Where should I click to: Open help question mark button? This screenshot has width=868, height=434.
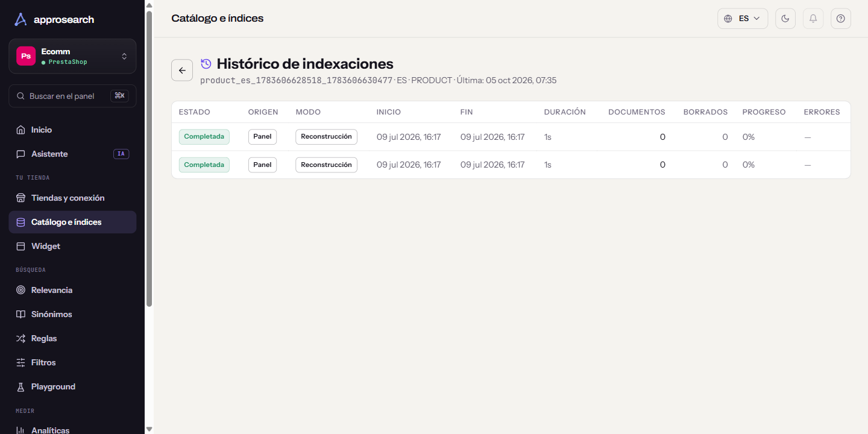coord(841,19)
